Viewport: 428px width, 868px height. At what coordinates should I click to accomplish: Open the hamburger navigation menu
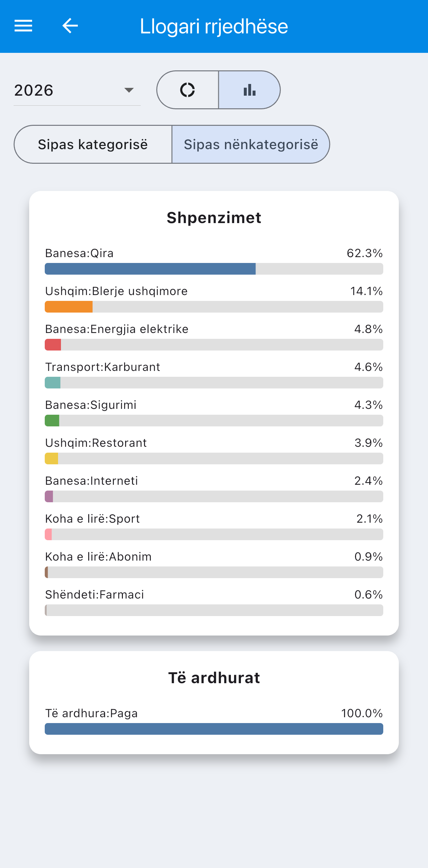(x=23, y=26)
